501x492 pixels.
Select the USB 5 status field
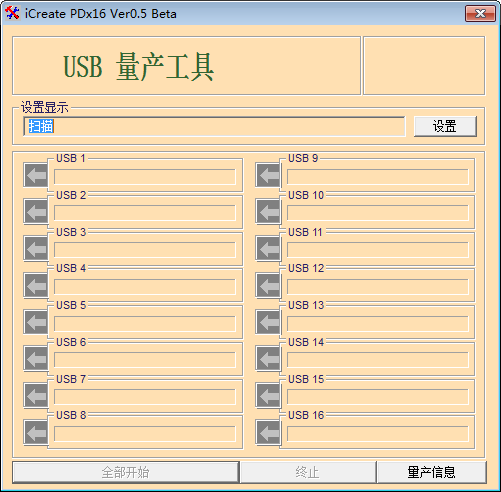coord(145,323)
